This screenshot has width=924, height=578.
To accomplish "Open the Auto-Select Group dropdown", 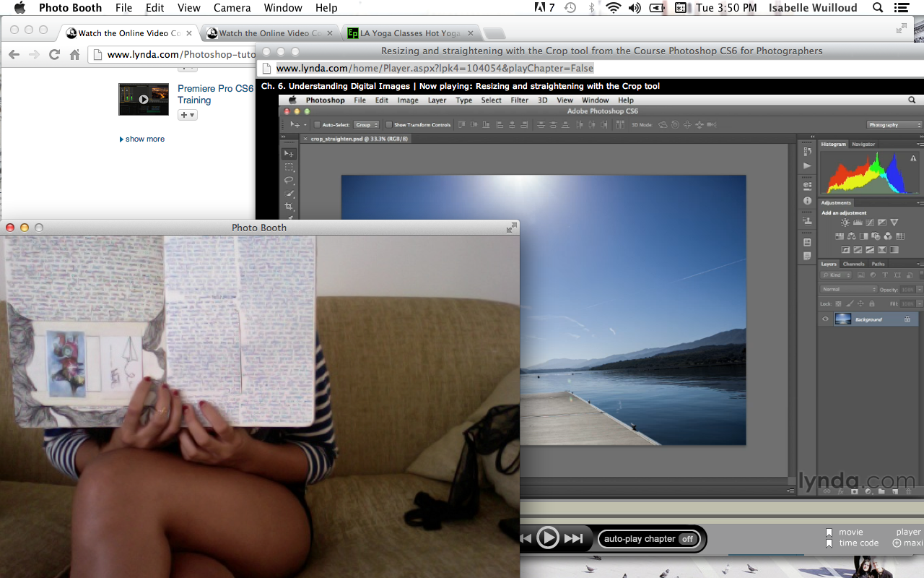I will point(366,125).
